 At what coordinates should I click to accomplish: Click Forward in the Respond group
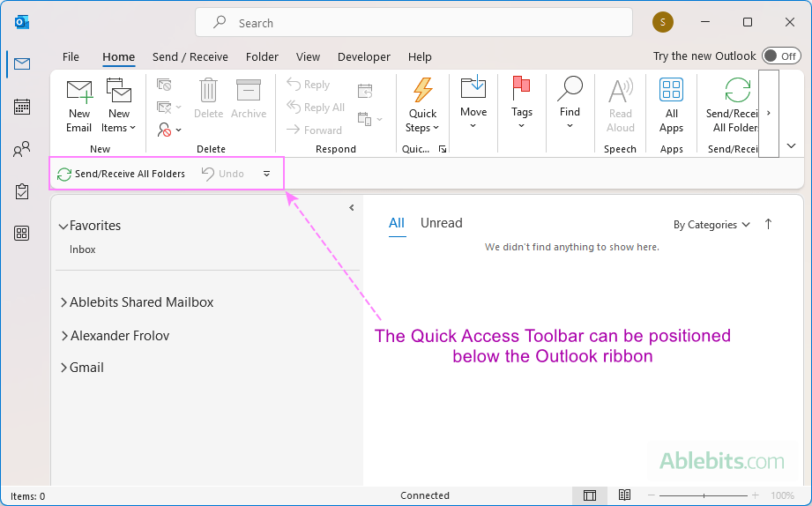[314, 130]
